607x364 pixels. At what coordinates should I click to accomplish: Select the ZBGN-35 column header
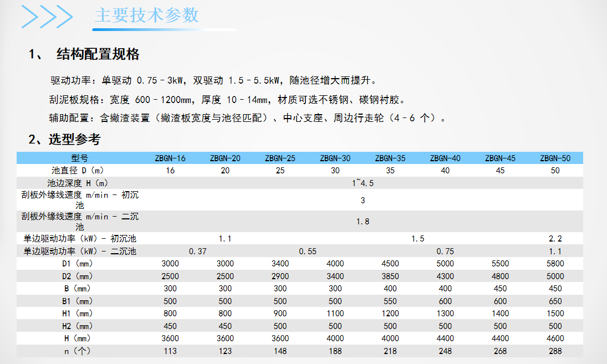tap(390, 158)
